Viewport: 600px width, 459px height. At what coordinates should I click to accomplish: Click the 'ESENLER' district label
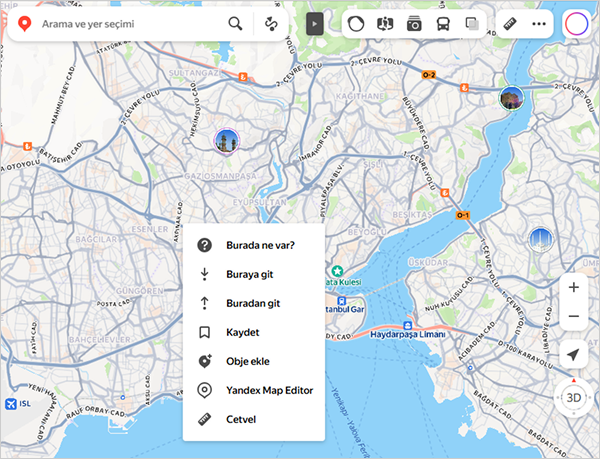point(150,229)
